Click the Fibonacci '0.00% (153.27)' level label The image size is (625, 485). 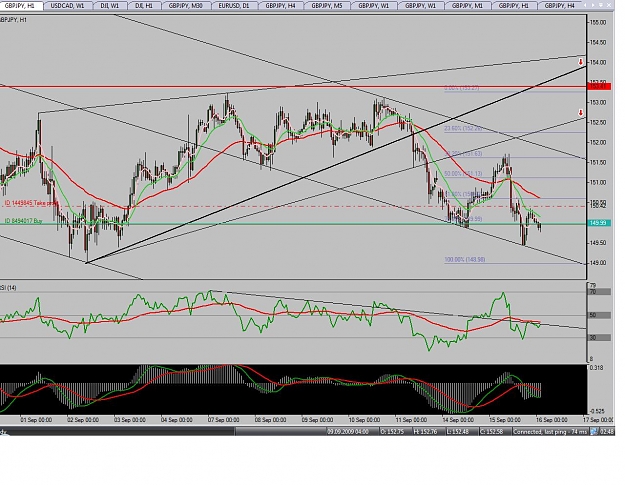462,88
